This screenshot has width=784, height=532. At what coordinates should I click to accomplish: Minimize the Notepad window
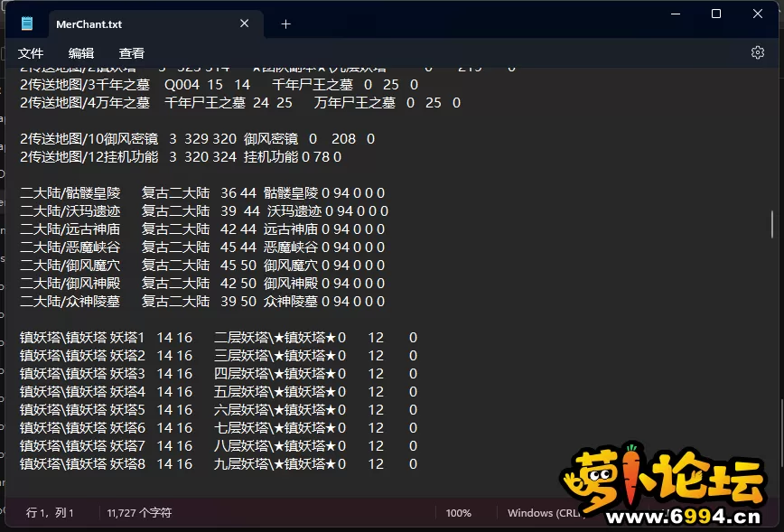point(676,14)
